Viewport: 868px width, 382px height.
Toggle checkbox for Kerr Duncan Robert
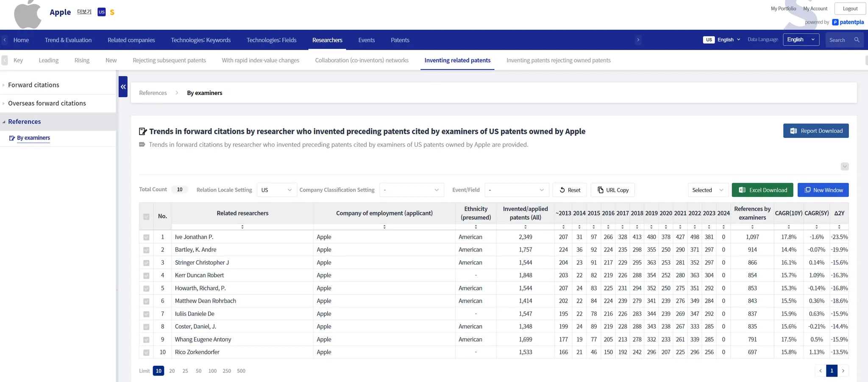[x=146, y=276]
